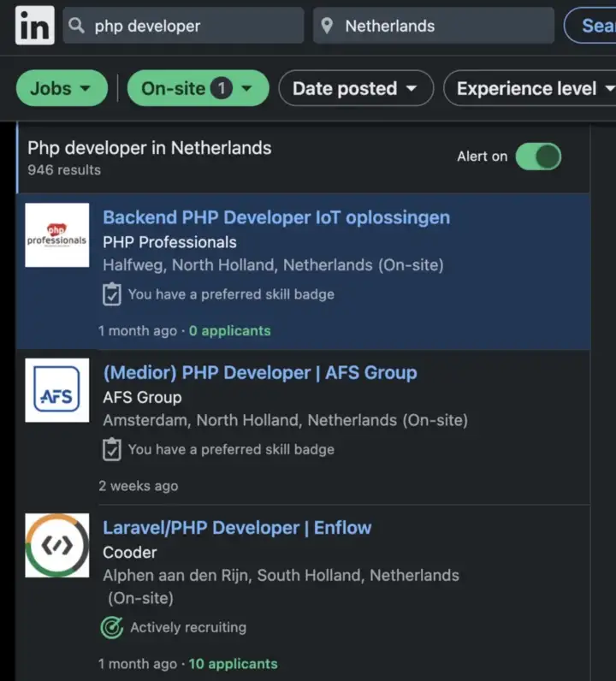Open (Medior) PHP Developer AFS Group job
This screenshot has height=681, width=616.
(260, 373)
